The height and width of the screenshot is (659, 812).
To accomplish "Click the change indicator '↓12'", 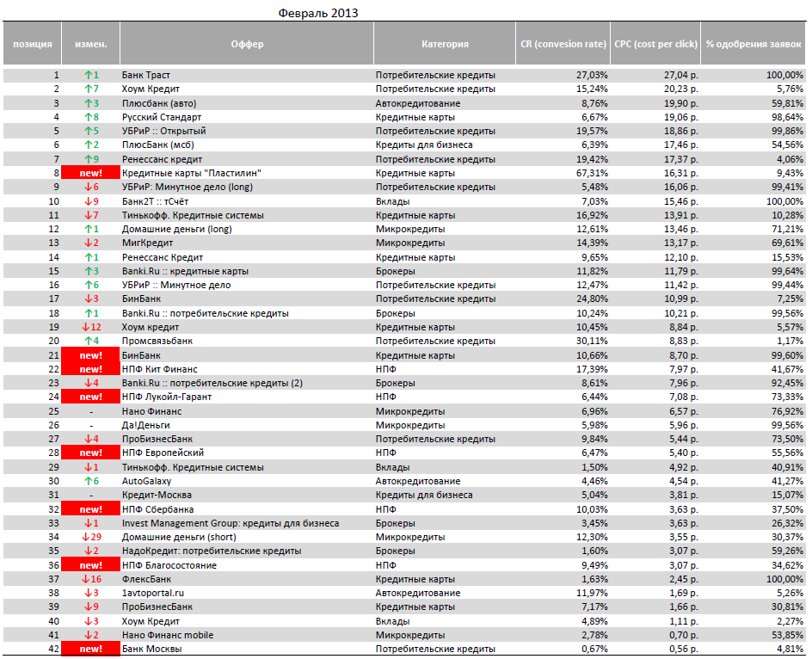I will point(91,328).
